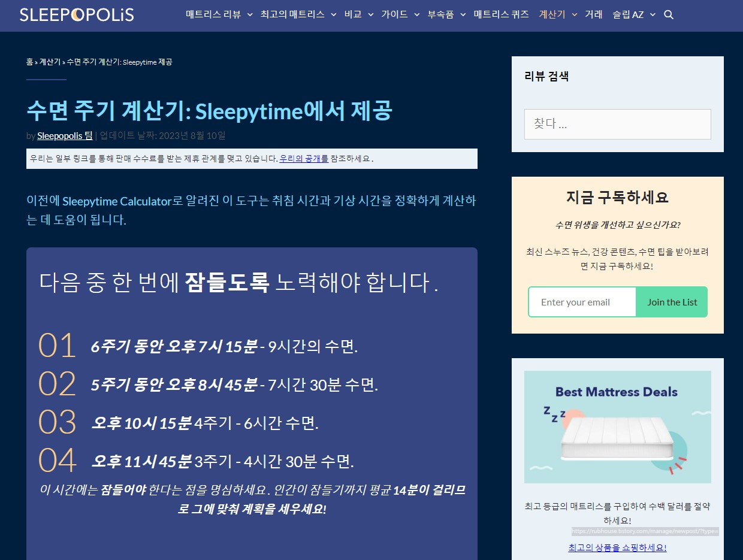The image size is (743, 560).
Task: Click the update date 2023년 8월 10일
Action: (x=192, y=135)
